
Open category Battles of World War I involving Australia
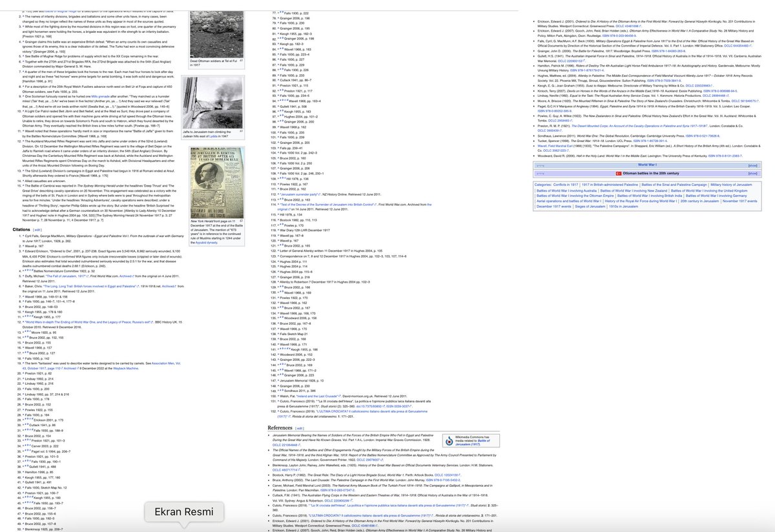tap(566, 191)
